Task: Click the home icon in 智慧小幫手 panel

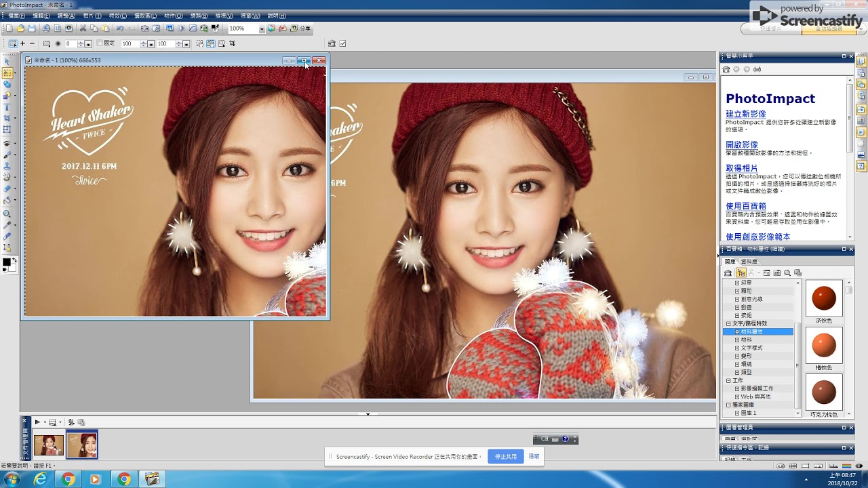Action: pyautogui.click(x=726, y=69)
